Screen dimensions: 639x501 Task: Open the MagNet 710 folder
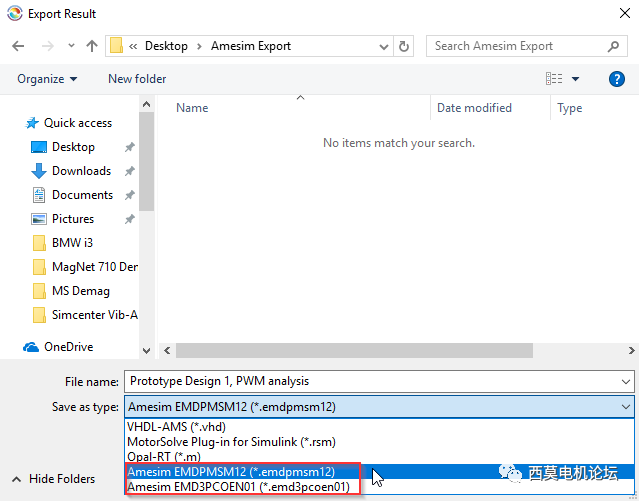(x=85, y=267)
